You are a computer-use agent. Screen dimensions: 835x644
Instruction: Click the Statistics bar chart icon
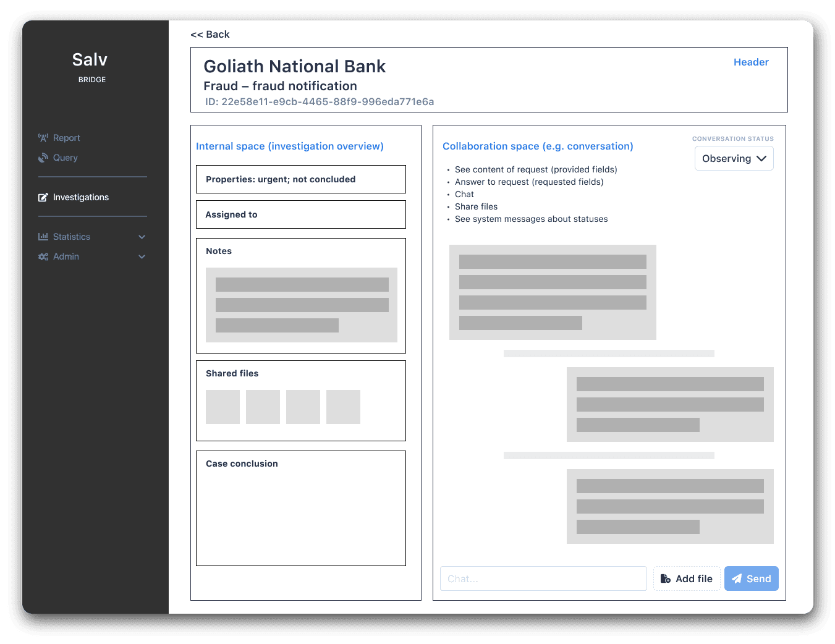[x=43, y=237]
